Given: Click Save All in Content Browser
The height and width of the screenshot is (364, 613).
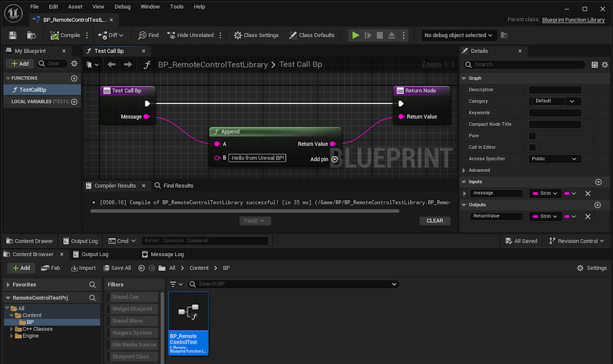Looking at the screenshot, I should (x=117, y=268).
